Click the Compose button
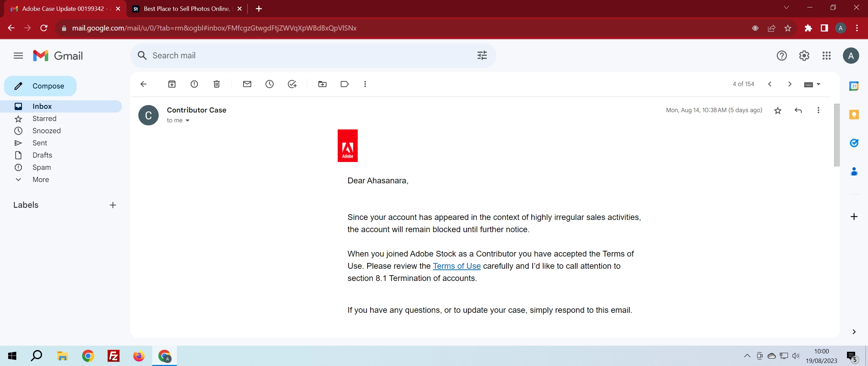 pos(40,86)
